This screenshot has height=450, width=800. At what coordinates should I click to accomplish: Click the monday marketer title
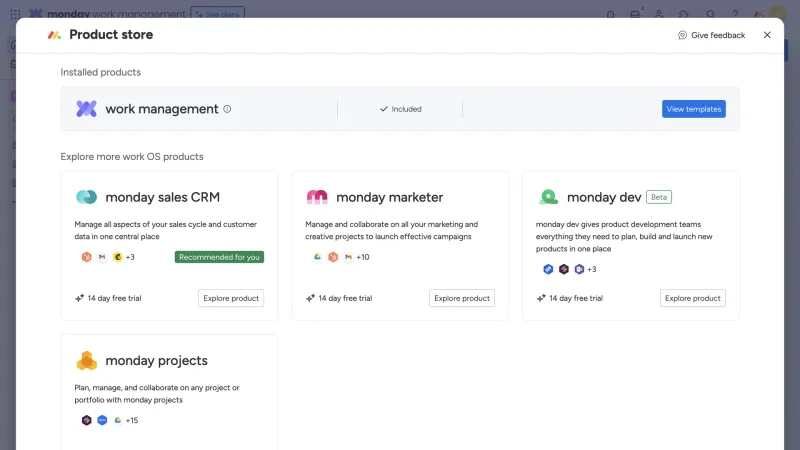coord(389,197)
